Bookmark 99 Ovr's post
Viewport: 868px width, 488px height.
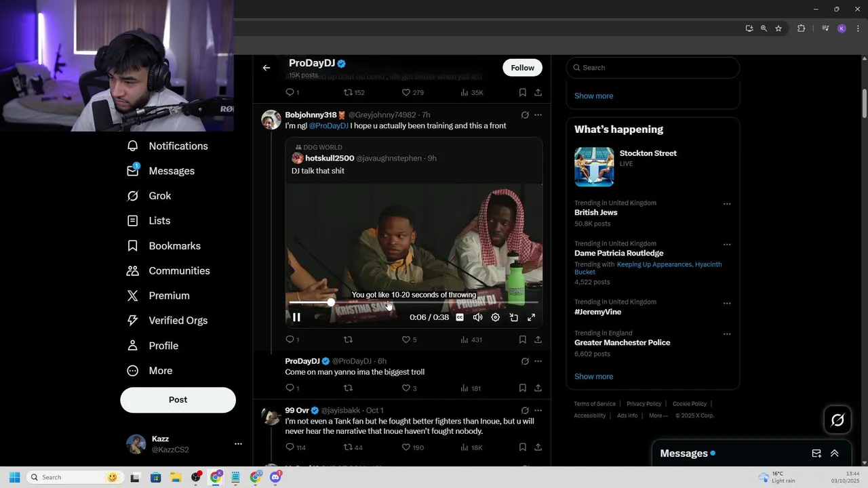click(522, 447)
